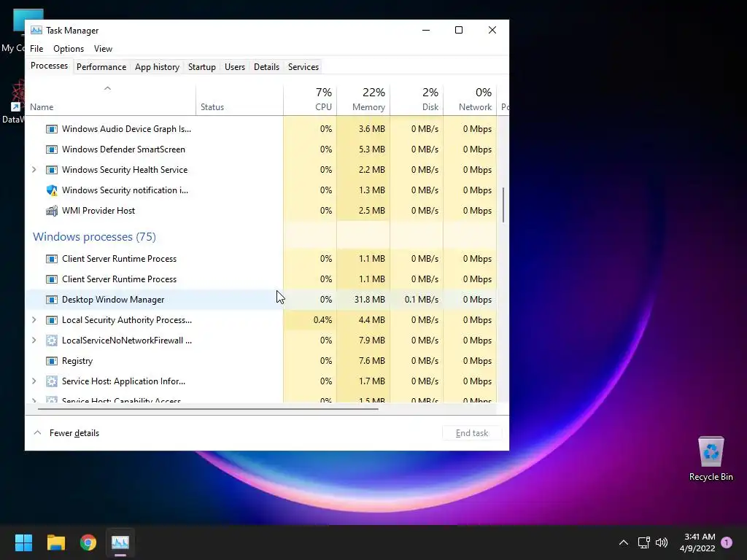The image size is (747, 560).
Task: Click the Windows Security Health Service icon
Action: (52, 170)
